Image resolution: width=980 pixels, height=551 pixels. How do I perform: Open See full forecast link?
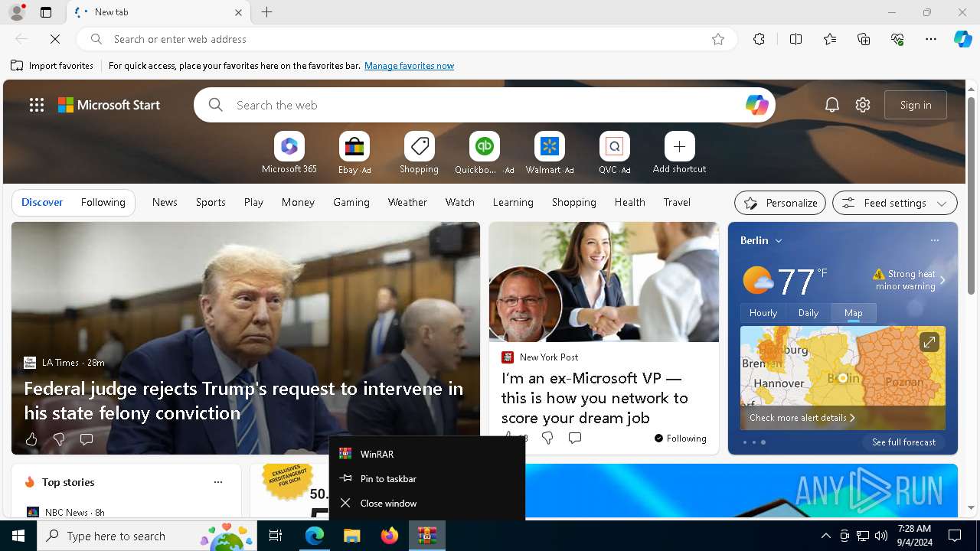point(903,442)
